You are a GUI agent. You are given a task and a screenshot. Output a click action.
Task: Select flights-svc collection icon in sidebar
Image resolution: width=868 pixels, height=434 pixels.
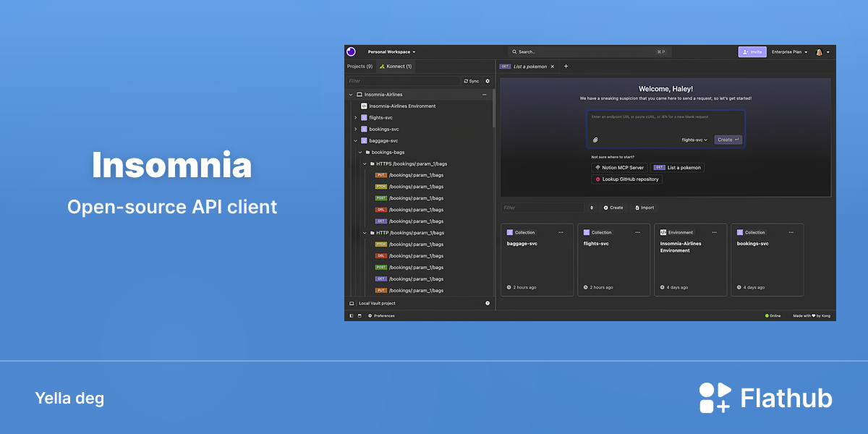point(364,117)
